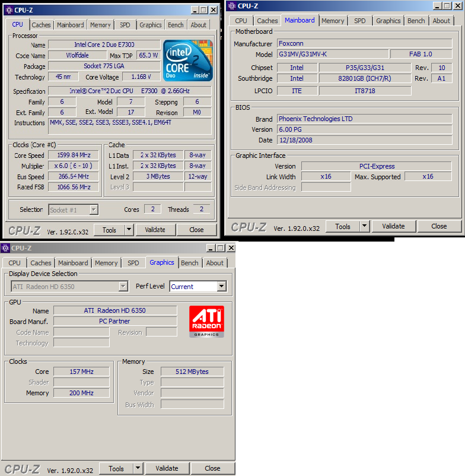Click Validate button in Mainboard window
Image resolution: width=465 pixels, height=476 pixels.
[x=393, y=226]
